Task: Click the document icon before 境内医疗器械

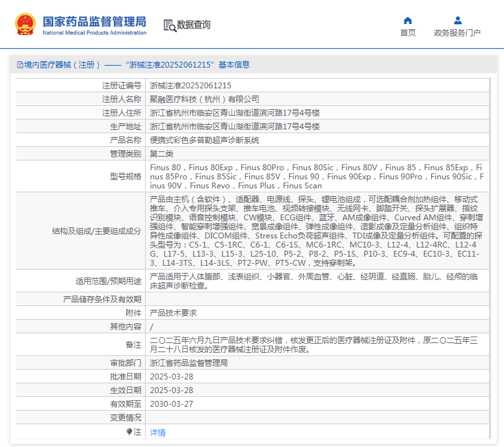Action: pyautogui.click(x=19, y=65)
